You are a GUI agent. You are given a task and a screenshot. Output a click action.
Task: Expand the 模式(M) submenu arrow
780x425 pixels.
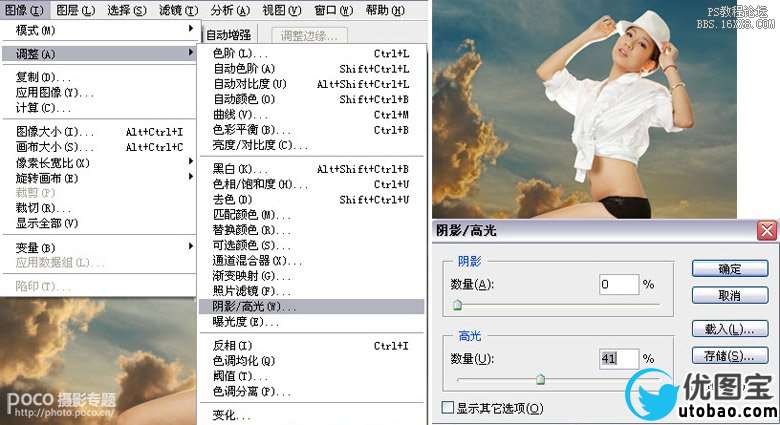pyautogui.click(x=191, y=30)
